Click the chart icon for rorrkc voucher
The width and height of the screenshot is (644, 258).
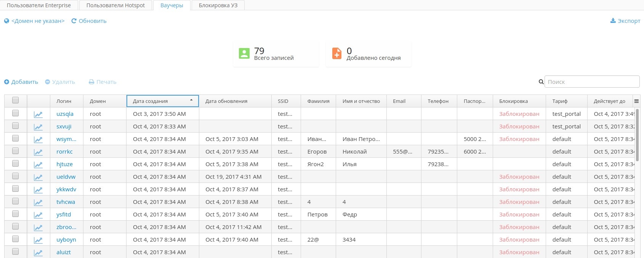(x=38, y=152)
